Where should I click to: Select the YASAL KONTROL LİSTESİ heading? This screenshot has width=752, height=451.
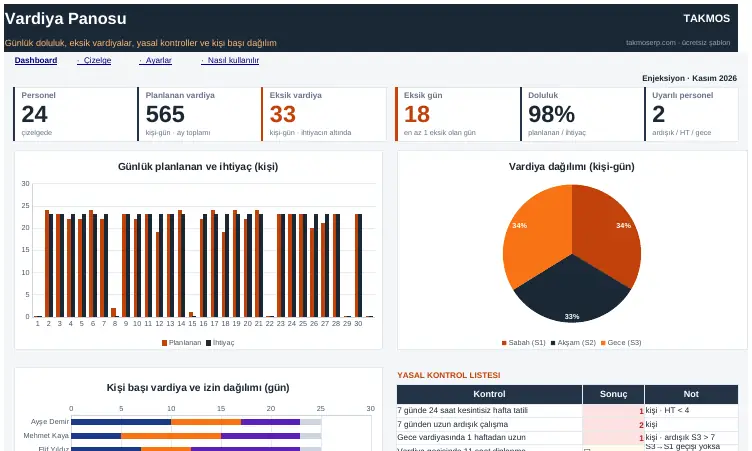449,375
